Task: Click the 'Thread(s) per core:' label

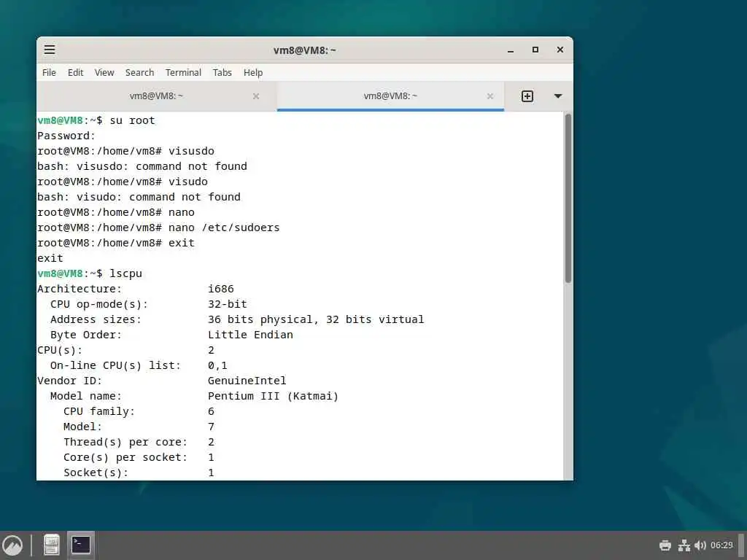Action: click(x=125, y=442)
